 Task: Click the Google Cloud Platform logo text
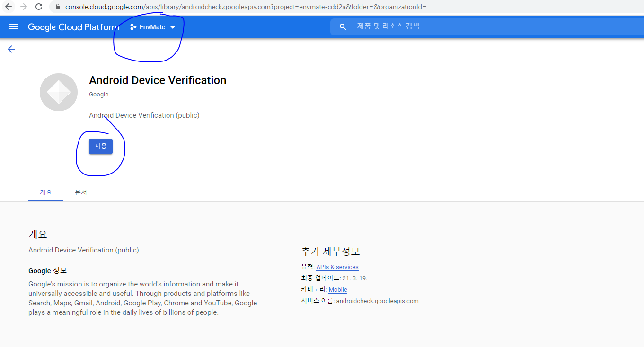(x=73, y=27)
